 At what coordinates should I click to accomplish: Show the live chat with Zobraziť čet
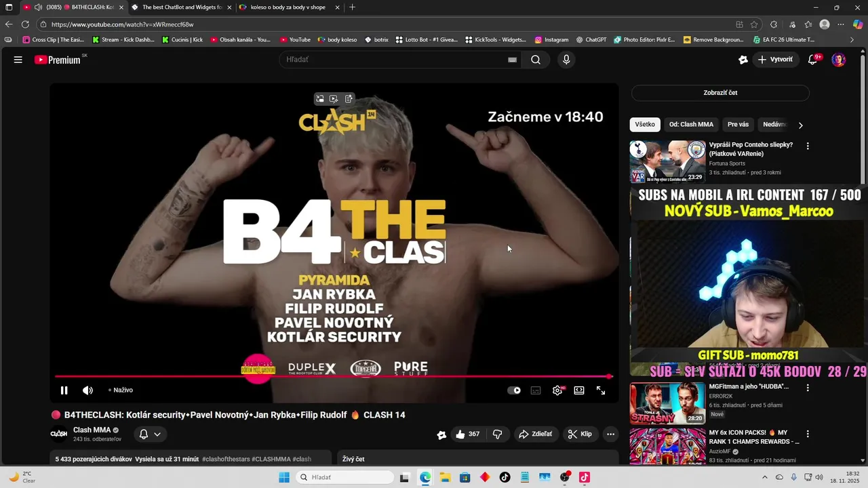coord(720,93)
